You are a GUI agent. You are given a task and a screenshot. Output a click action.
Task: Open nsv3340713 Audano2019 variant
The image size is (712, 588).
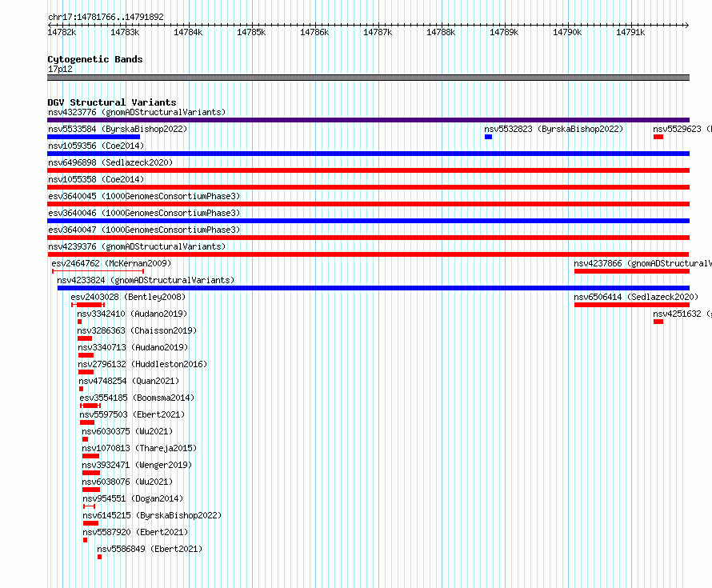tap(133, 347)
